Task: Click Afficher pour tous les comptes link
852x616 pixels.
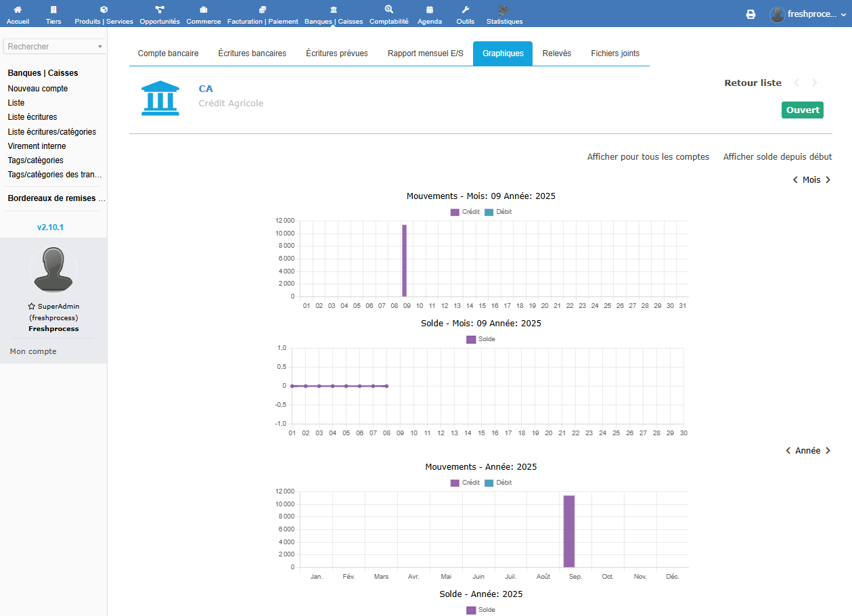Action: [x=648, y=157]
